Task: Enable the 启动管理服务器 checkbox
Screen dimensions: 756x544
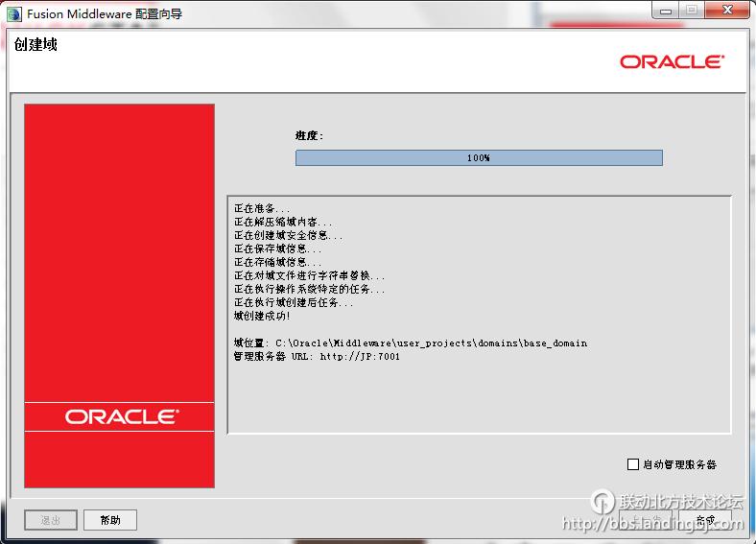Action: pyautogui.click(x=632, y=464)
